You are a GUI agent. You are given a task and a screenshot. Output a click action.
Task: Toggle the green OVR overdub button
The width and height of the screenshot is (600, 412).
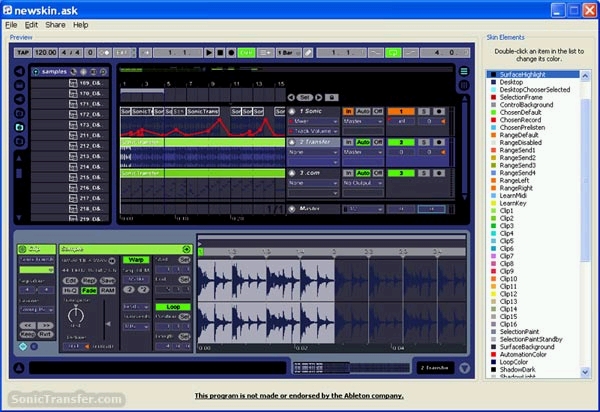click(246, 53)
